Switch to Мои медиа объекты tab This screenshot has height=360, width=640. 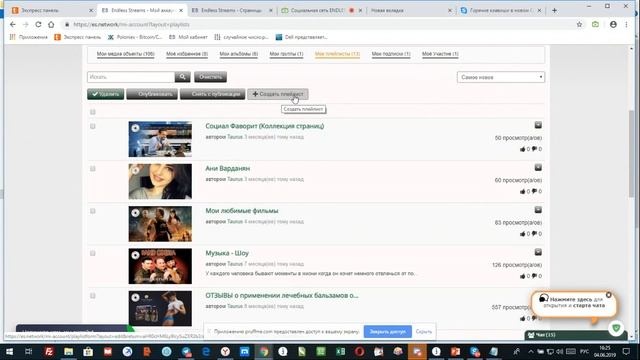[x=125, y=54]
